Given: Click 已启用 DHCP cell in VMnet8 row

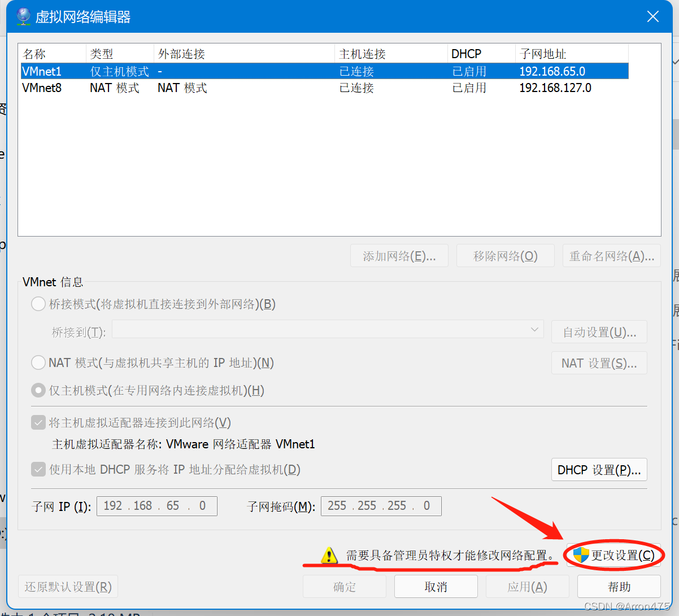Looking at the screenshot, I should pyautogui.click(x=469, y=88).
